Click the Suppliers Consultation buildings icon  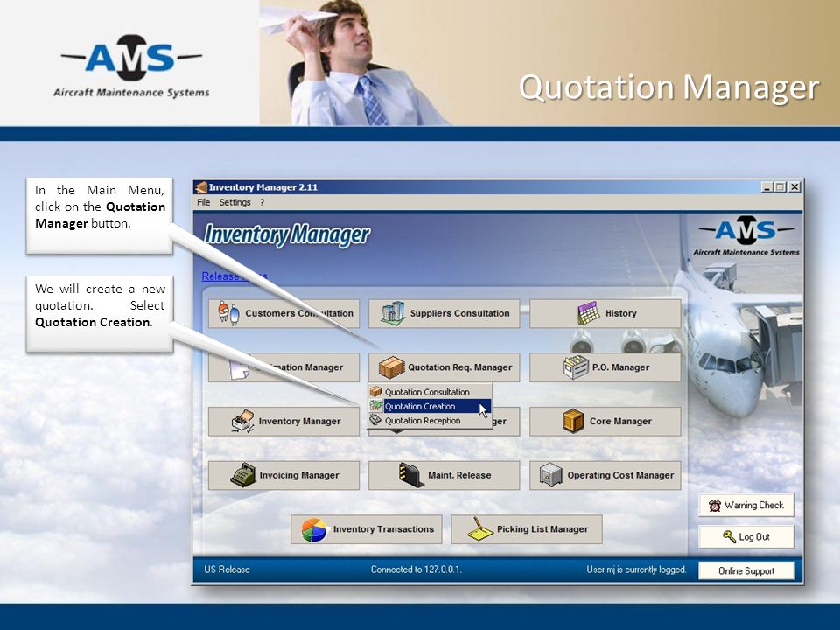pyautogui.click(x=393, y=313)
